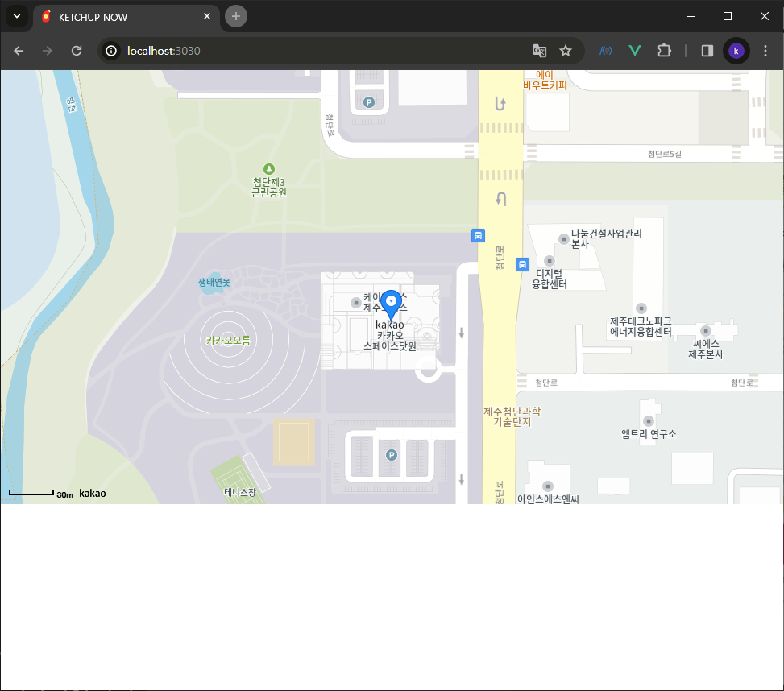Open the user profile avatar K
The image size is (784, 691).
tap(736, 51)
